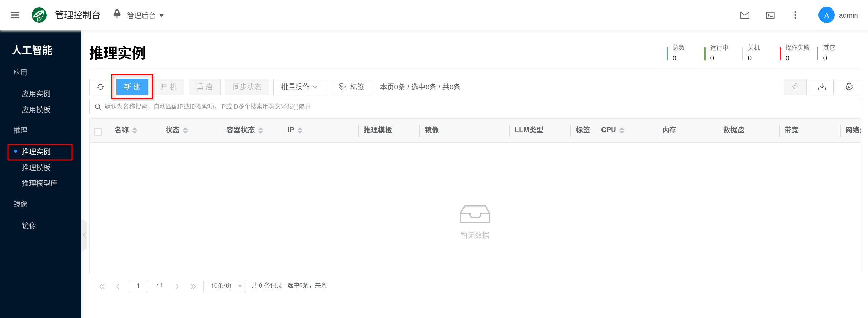Screen dimensions: 868x318
Task: Click the 新建 button
Action: 132,87
